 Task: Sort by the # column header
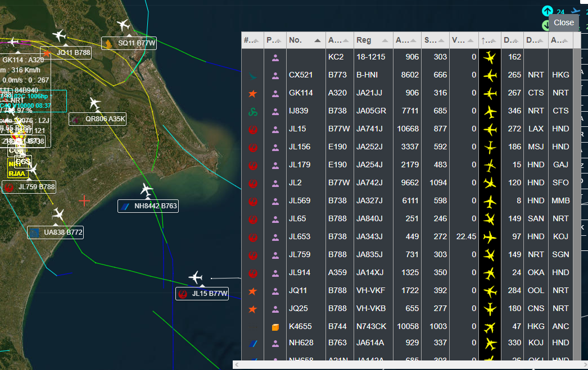(252, 40)
